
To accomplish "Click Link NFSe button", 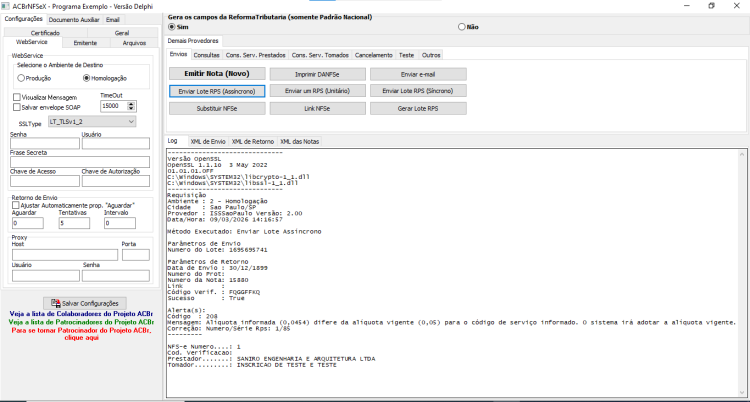I will point(318,108).
